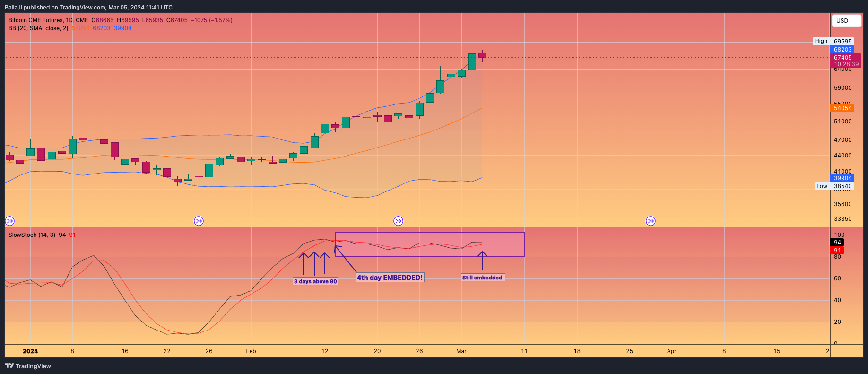Click the 'Still embedded' annotation label

483,278
